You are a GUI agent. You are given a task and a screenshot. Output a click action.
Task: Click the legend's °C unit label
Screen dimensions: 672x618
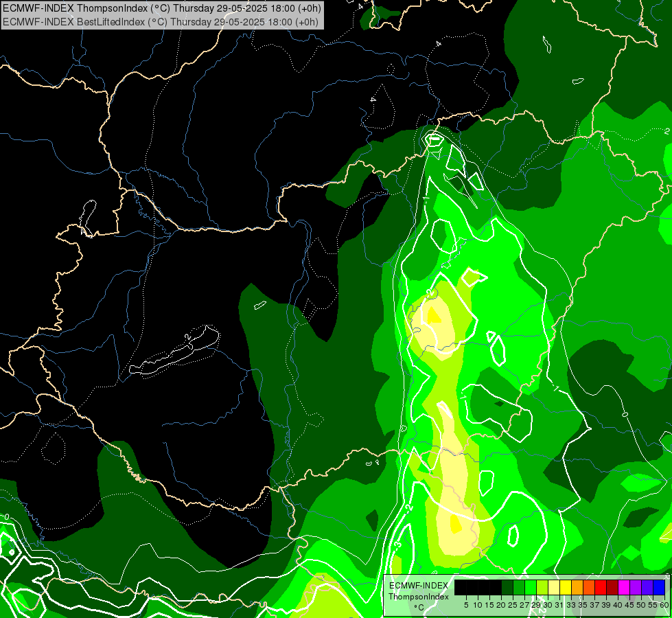tap(419, 607)
